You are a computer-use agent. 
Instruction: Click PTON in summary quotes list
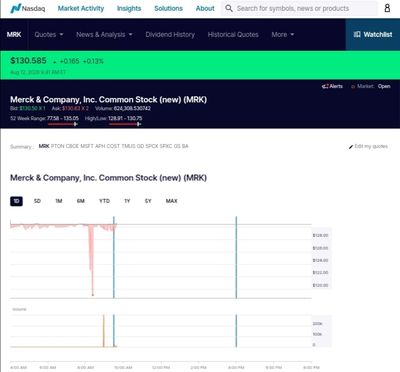coord(58,146)
